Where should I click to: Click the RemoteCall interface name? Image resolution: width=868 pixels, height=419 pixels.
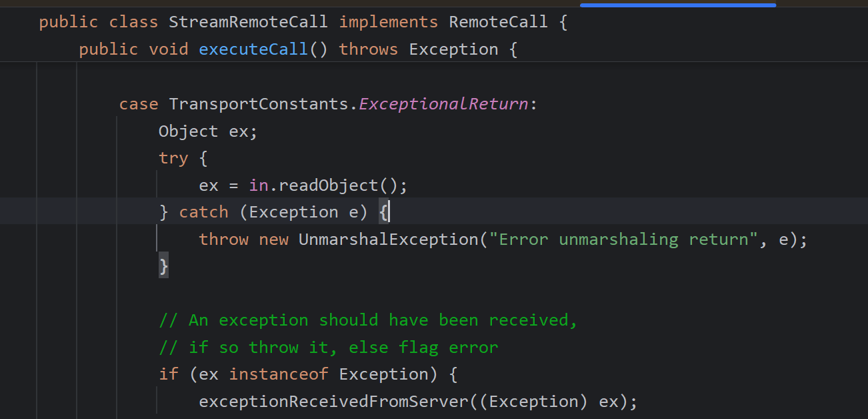click(x=498, y=22)
